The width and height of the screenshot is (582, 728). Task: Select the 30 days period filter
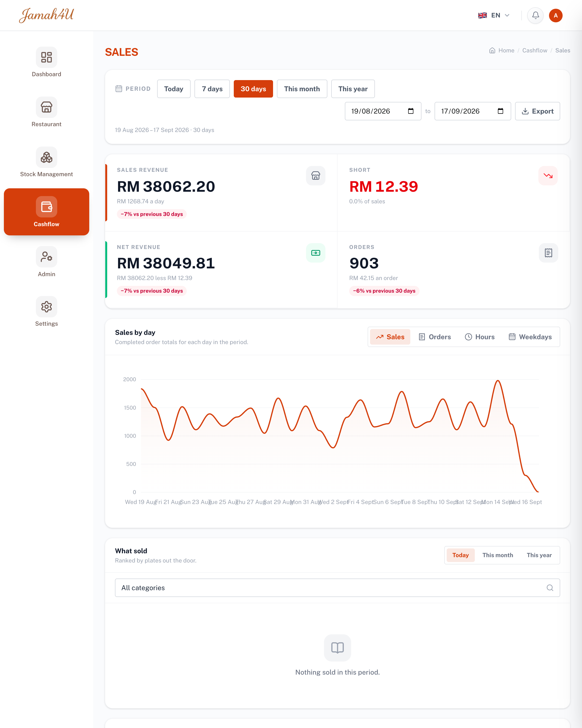coord(253,89)
